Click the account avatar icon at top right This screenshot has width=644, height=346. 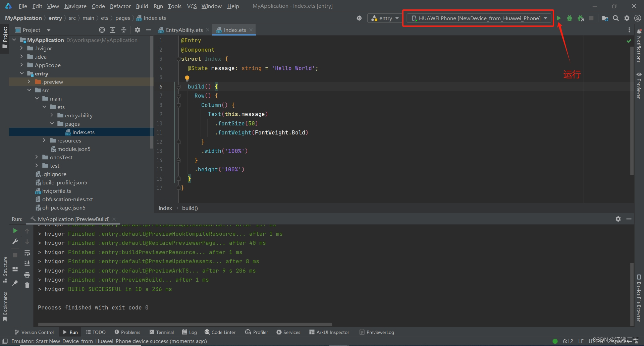pos(638,18)
